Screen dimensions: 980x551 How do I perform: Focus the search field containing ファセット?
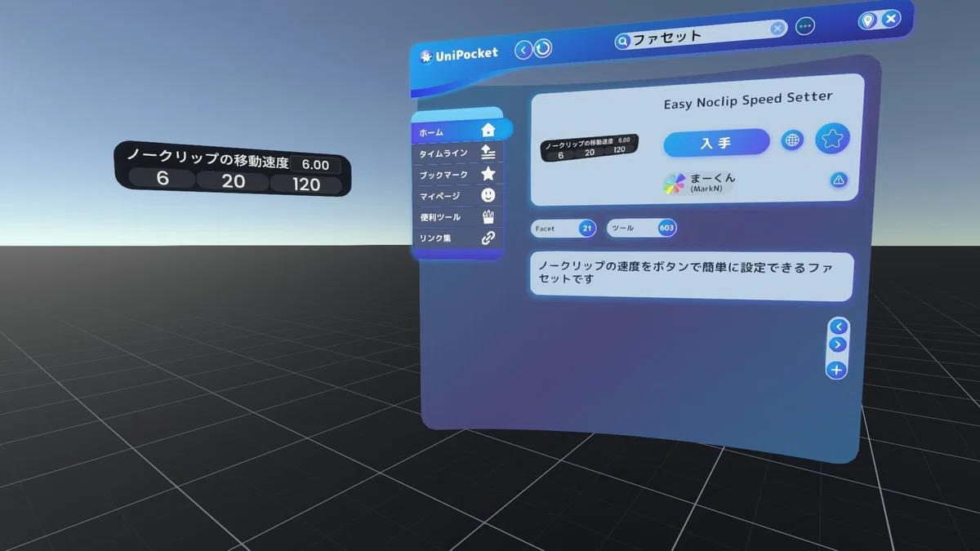(701, 34)
